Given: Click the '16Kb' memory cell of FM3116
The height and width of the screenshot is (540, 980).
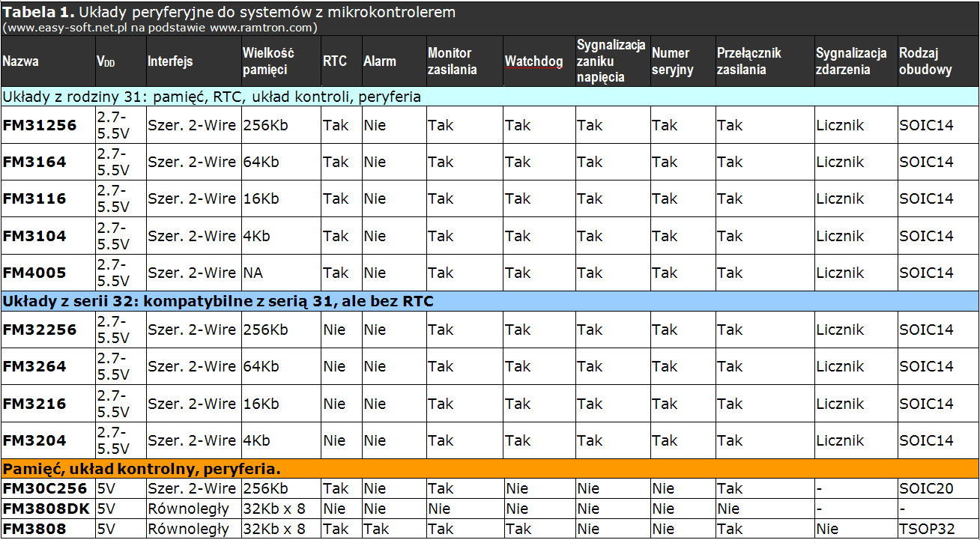Looking at the screenshot, I should 281,198.
